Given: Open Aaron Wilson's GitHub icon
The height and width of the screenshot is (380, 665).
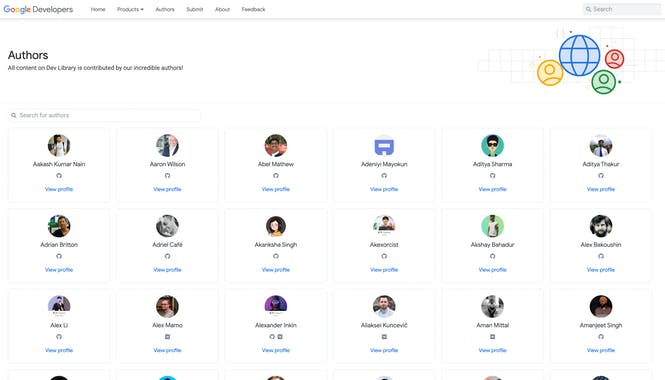Looking at the screenshot, I should (x=168, y=176).
